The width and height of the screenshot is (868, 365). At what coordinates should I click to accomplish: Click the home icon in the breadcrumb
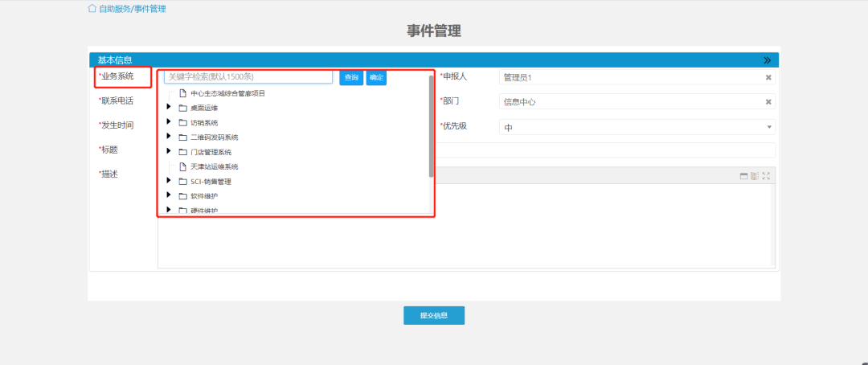tap(92, 9)
